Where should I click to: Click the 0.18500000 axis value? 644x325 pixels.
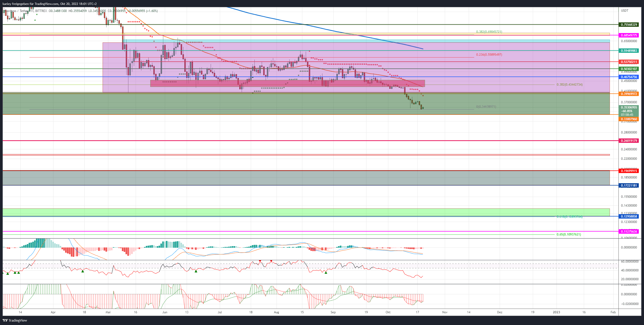pyautogui.click(x=629, y=177)
